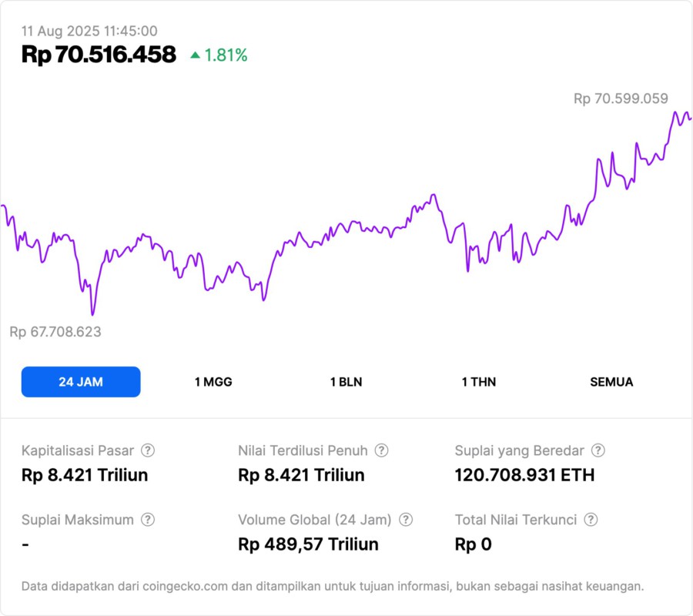Click help icon next to Volume Global
Viewport: 693px width, 616px height.
(406, 520)
